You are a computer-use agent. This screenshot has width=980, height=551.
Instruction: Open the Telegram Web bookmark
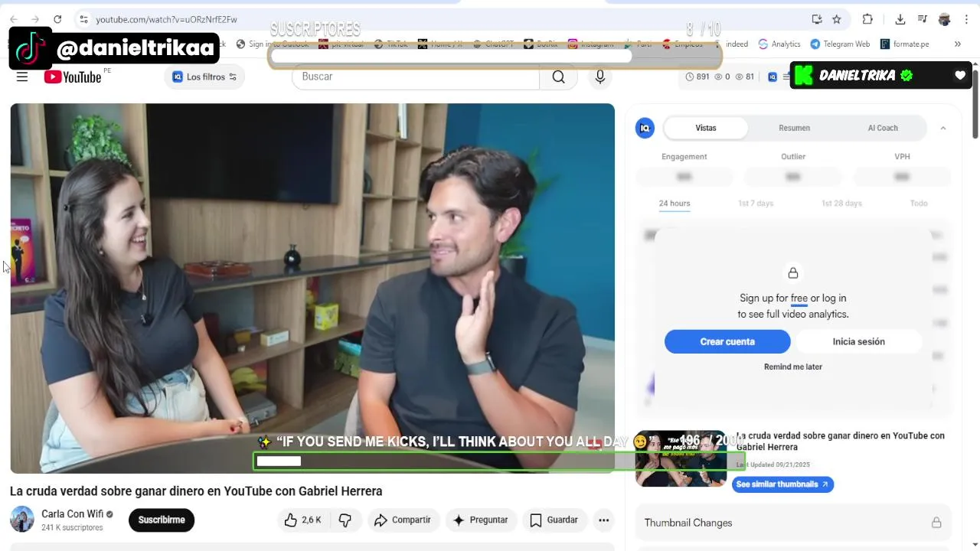point(840,44)
